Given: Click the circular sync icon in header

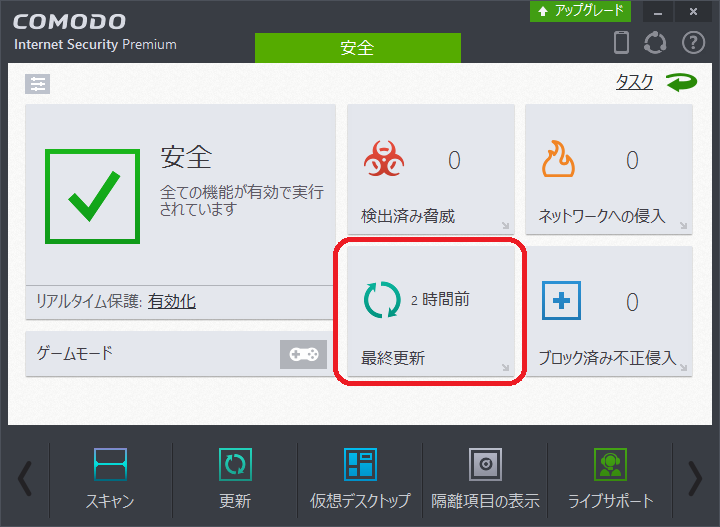Looking at the screenshot, I should click(x=655, y=43).
